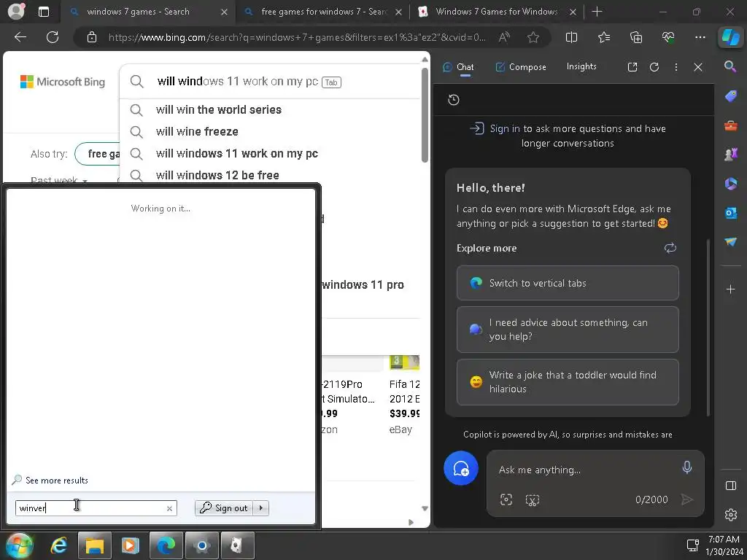This screenshot has width=747, height=560.
Task: View site information lock icon
Action: pyautogui.click(x=92, y=37)
